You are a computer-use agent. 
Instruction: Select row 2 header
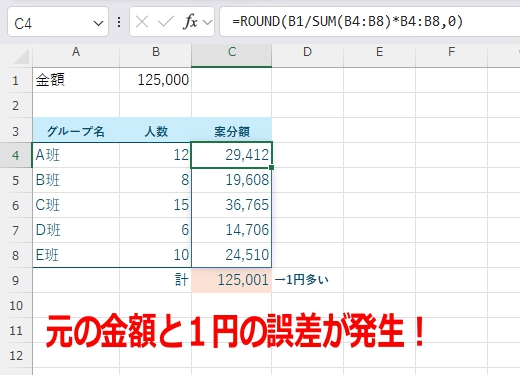(x=16, y=105)
